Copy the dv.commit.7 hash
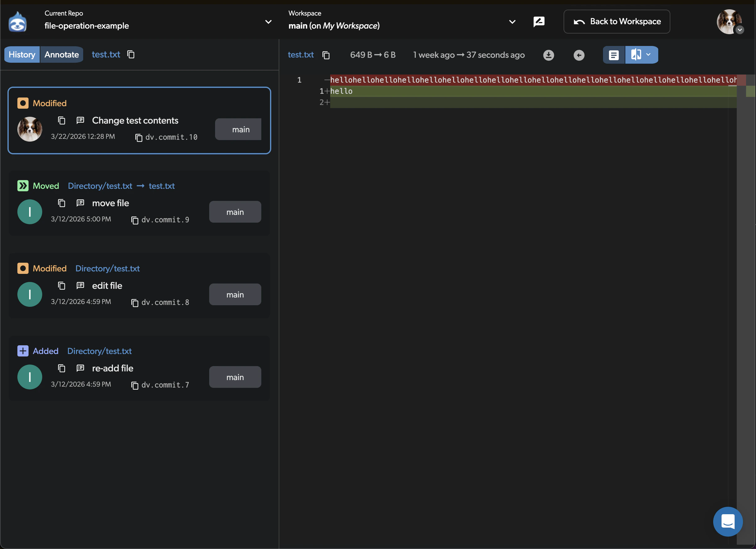The width and height of the screenshot is (756, 549). (x=135, y=386)
